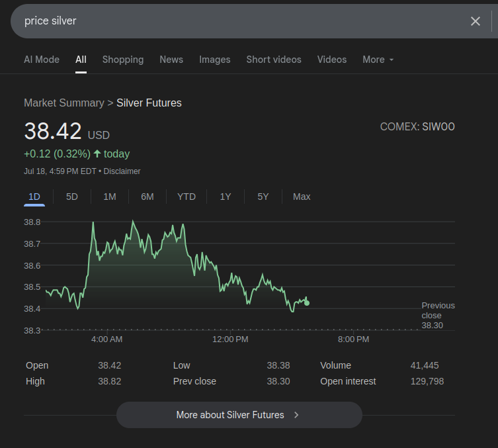The height and width of the screenshot is (448, 498).
Task: Open the News tab
Action: [x=171, y=60]
